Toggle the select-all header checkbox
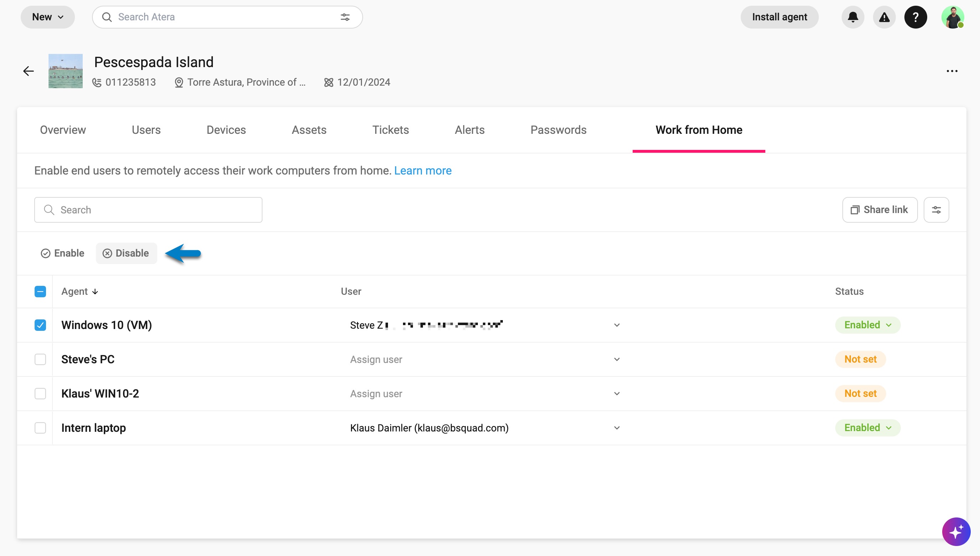This screenshot has width=980, height=556. point(40,291)
